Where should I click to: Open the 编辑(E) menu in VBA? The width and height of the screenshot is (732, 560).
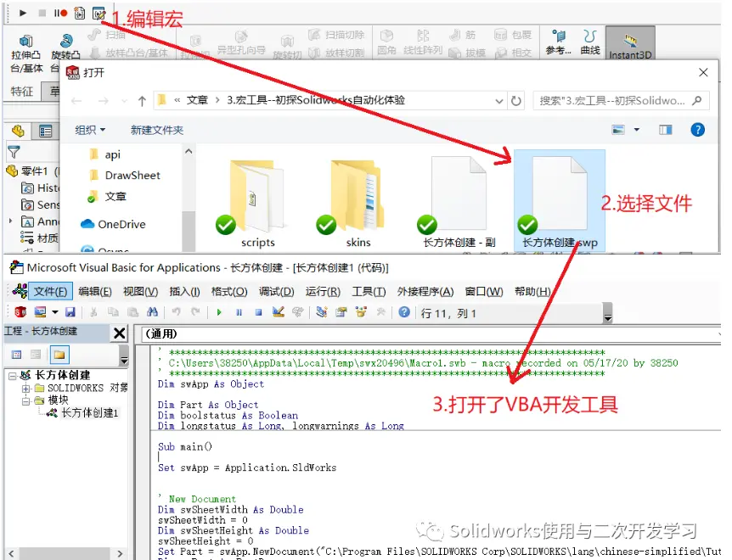pos(95,291)
